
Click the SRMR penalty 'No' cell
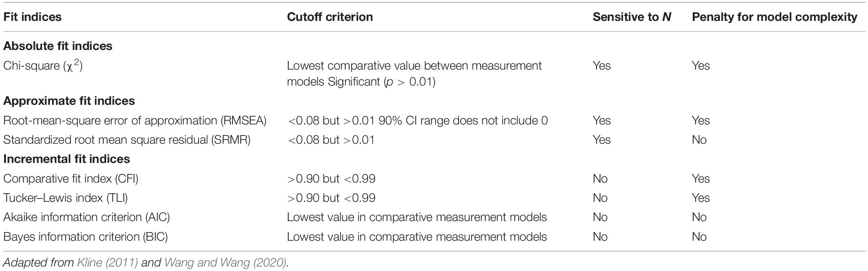click(699, 140)
